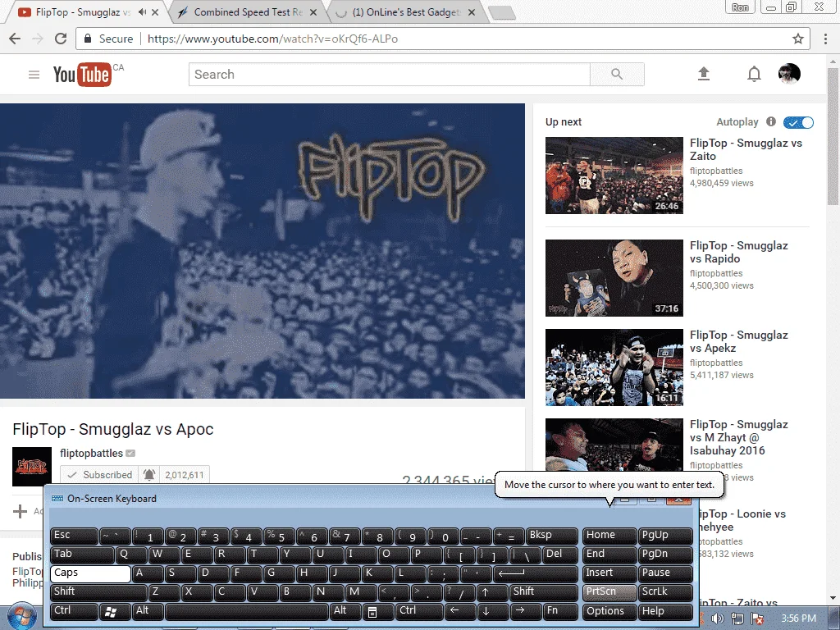This screenshot has width=840, height=630.
Task: Click the PgDn key
Action: coord(664,555)
